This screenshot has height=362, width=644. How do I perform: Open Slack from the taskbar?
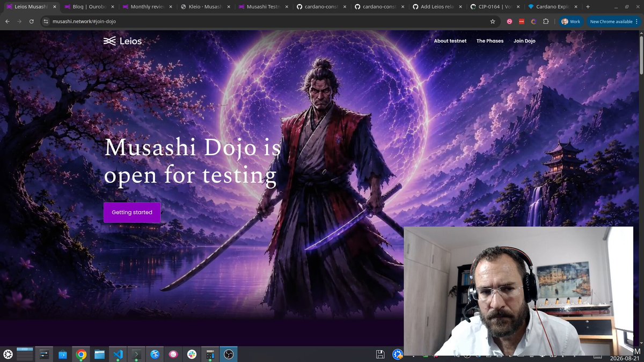point(192,354)
